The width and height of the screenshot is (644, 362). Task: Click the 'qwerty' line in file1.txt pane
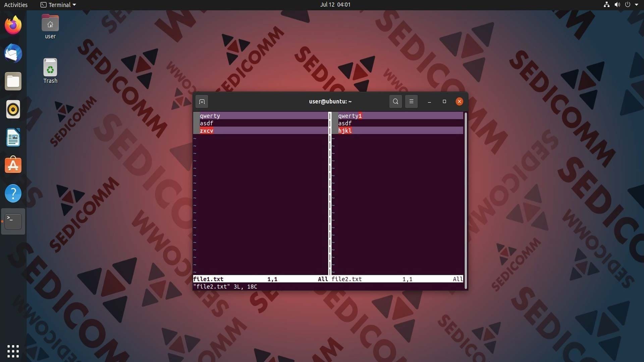tap(261, 116)
